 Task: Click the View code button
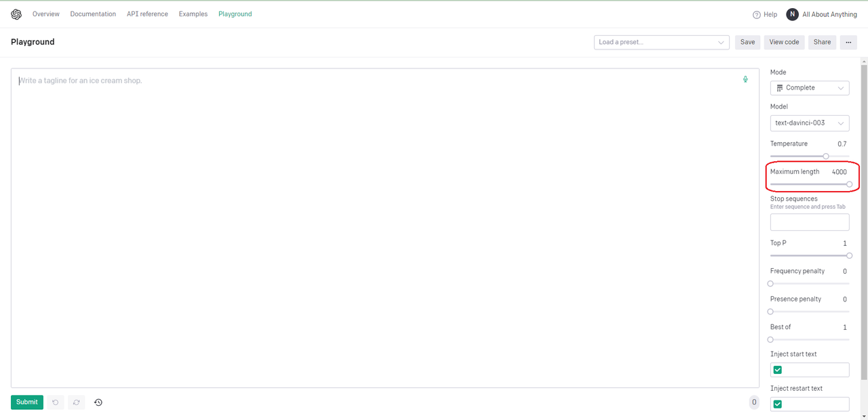point(784,42)
